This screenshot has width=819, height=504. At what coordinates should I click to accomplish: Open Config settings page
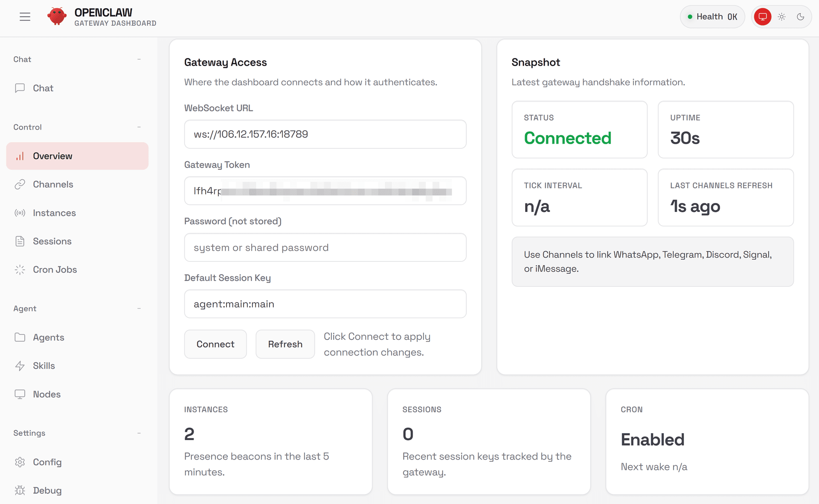coord(47,462)
